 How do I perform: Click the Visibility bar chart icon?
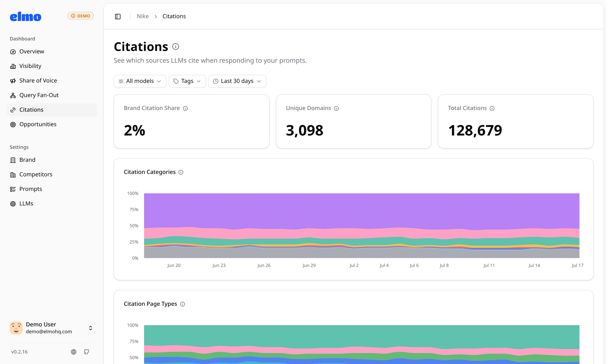click(x=13, y=66)
